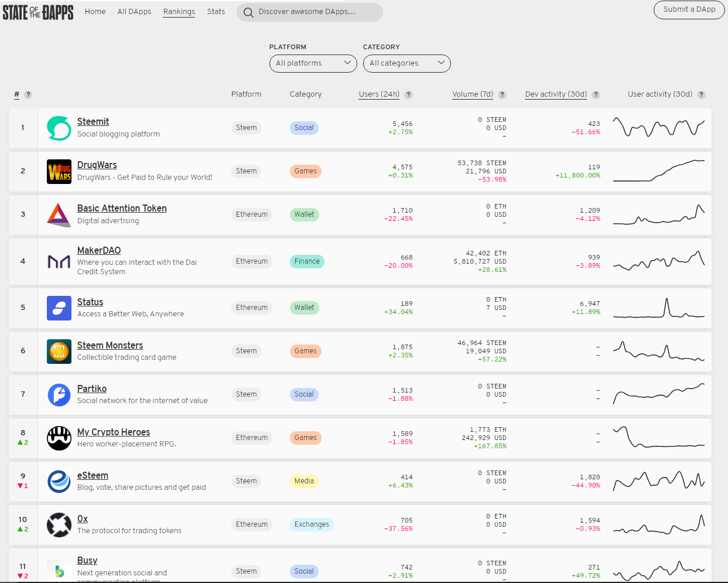This screenshot has height=583, width=728.
Task: Sort by Users (24h) column
Action: pyautogui.click(x=380, y=94)
